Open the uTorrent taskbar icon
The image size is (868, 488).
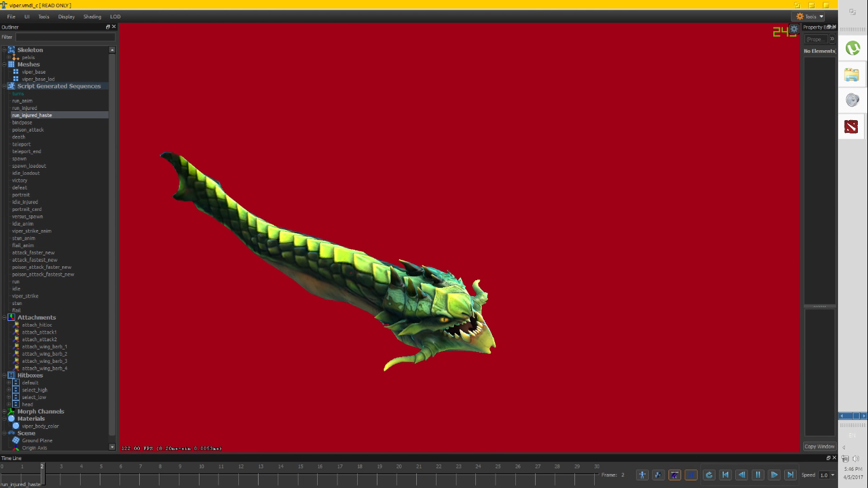[852, 48]
